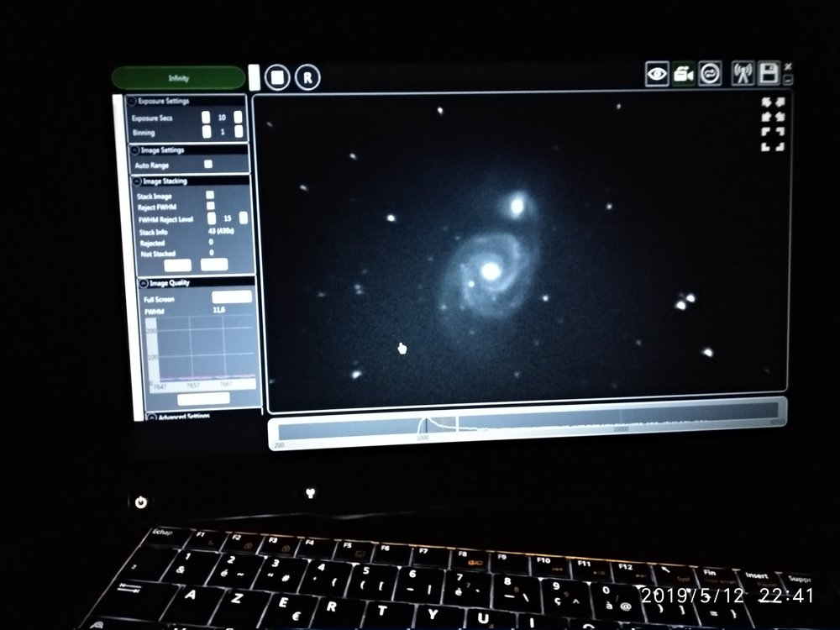Viewport: 840px width, 630px height.
Task: Collapse the Image Quality section
Action: (144, 283)
